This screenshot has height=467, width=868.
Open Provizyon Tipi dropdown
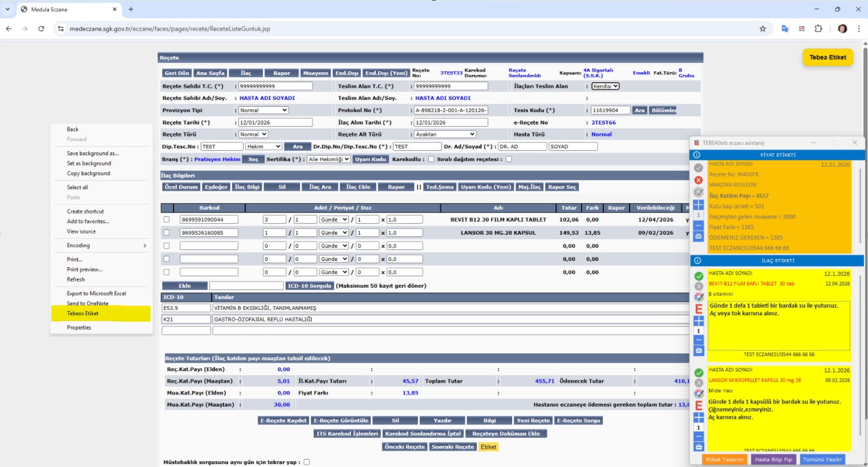[263, 110]
